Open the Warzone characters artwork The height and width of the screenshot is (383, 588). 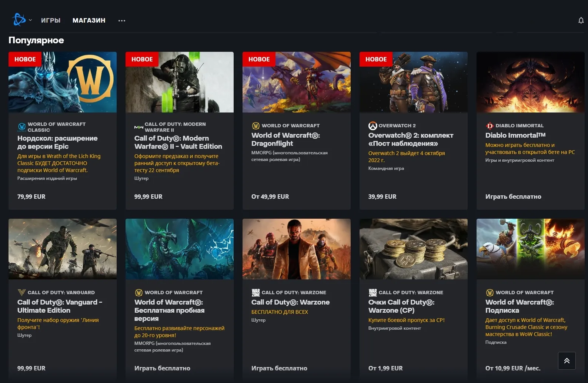297,249
